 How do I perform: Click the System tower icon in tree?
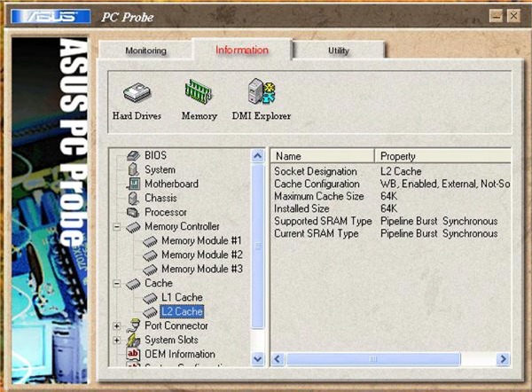point(133,169)
